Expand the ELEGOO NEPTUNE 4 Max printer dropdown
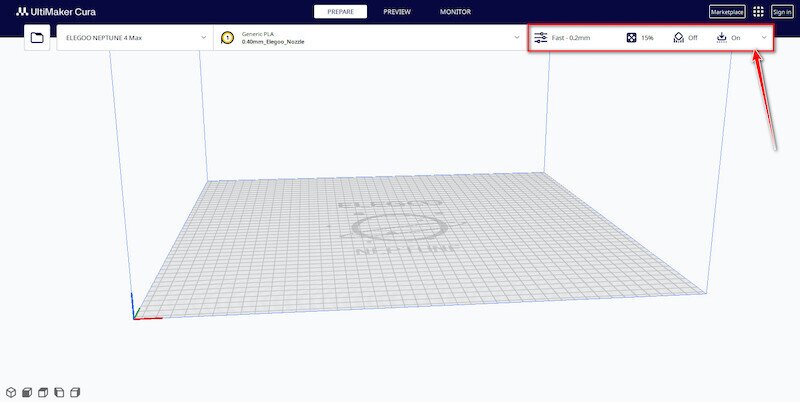The width and height of the screenshot is (800, 402). (x=204, y=38)
